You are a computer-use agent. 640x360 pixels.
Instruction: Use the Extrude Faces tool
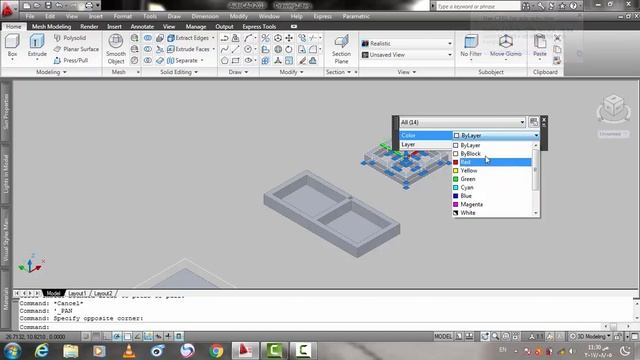189,49
